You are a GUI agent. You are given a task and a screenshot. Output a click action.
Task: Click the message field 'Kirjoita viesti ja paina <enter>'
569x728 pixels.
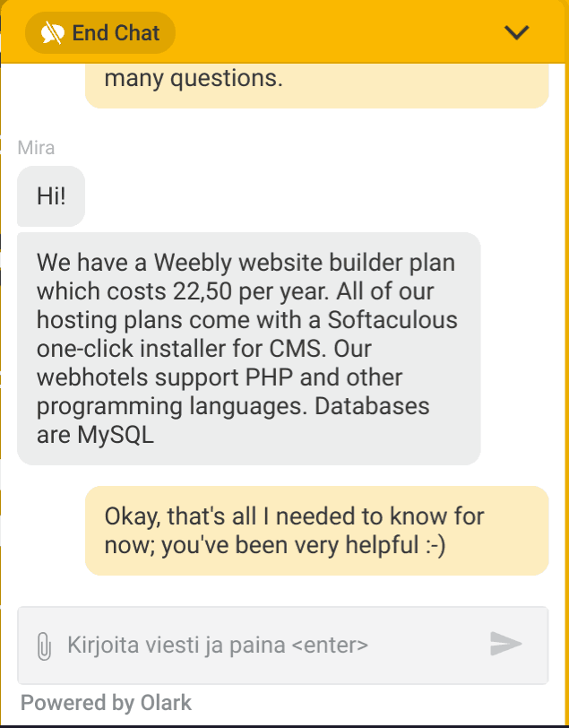282,646
